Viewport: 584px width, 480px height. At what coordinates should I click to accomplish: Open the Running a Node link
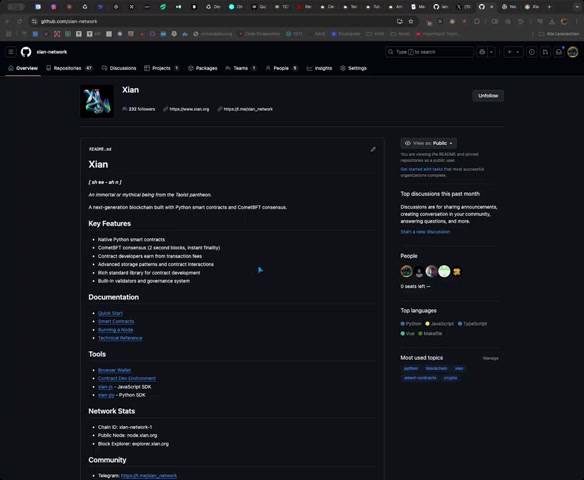[115, 330]
